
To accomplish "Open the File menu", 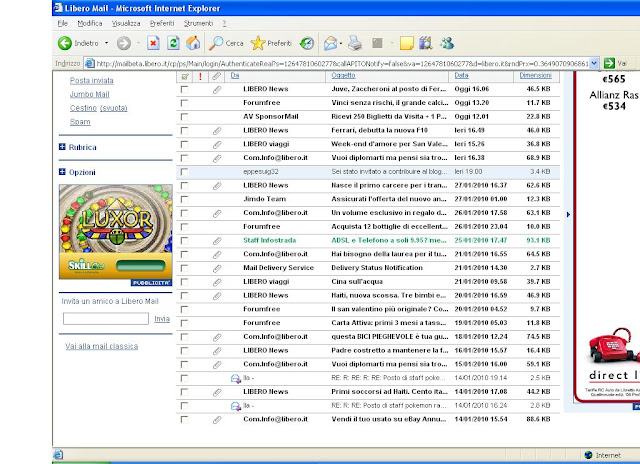I will [x=62, y=23].
